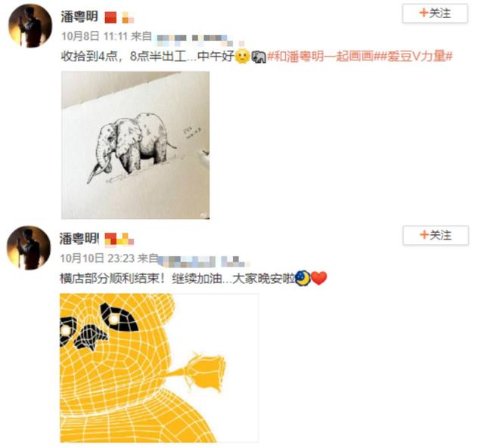
Task: Enlarge the elephant sketch image
Action: pyautogui.click(x=135, y=145)
